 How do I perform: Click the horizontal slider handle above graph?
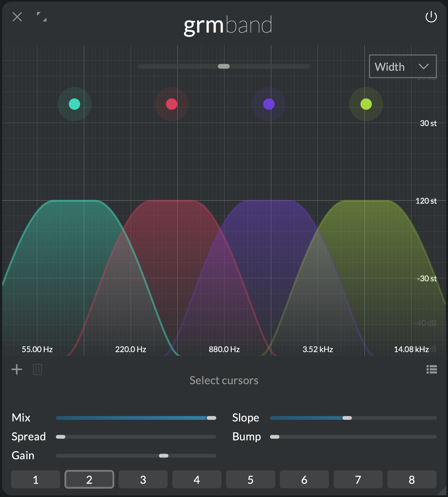(224, 66)
